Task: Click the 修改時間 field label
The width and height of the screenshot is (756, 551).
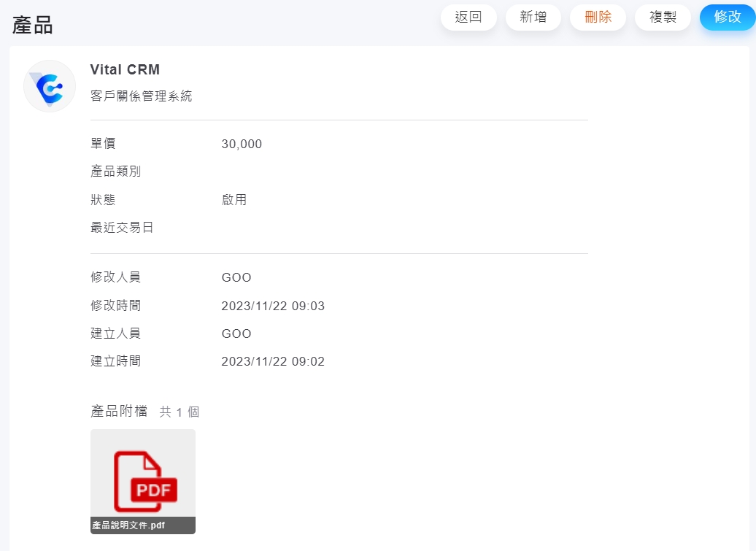Action: pyautogui.click(x=115, y=305)
